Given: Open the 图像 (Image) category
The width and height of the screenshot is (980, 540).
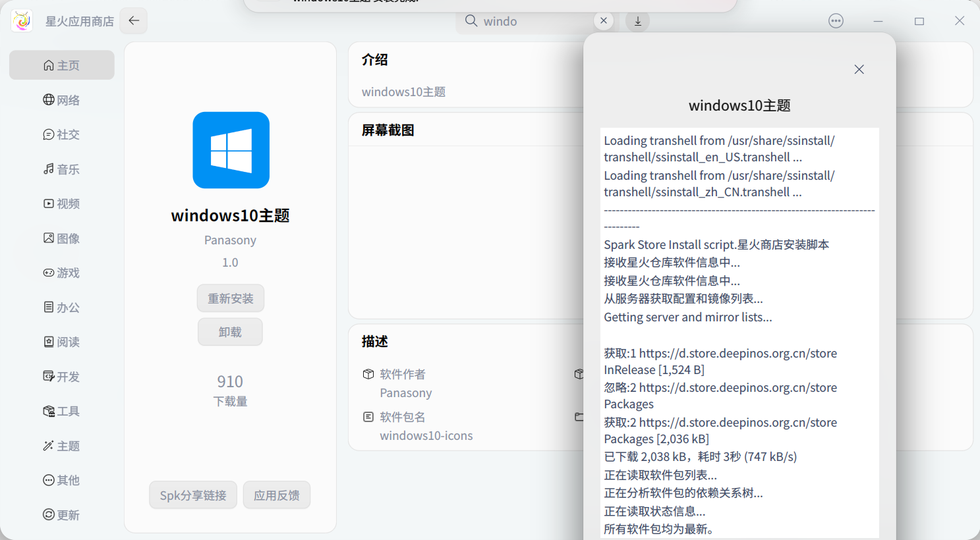Looking at the screenshot, I should tap(61, 238).
